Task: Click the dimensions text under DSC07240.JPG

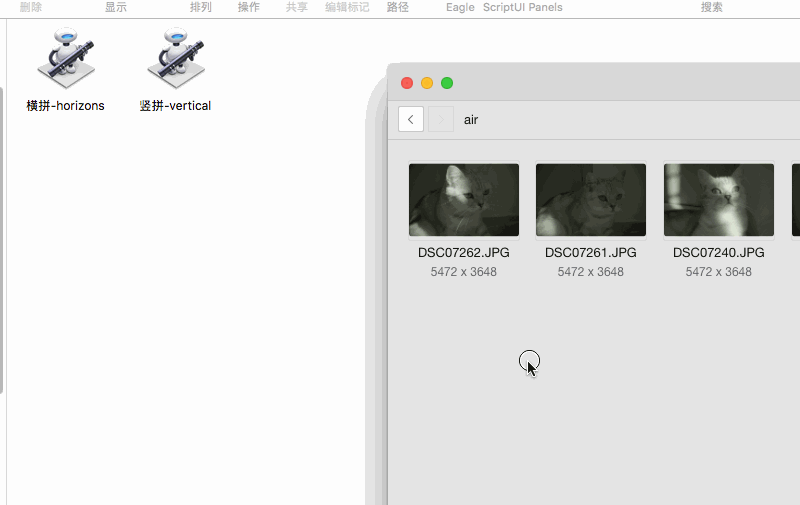Action: [x=719, y=272]
